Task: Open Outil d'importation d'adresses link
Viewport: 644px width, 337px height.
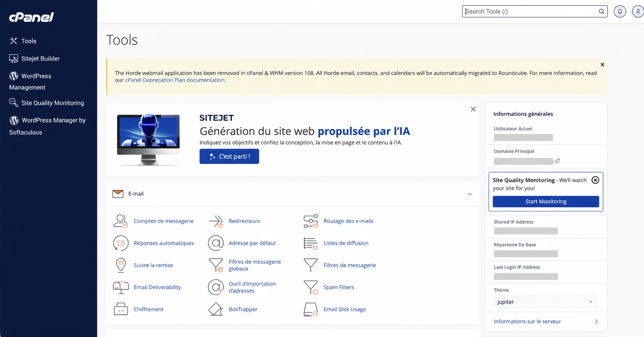Action: (252, 287)
